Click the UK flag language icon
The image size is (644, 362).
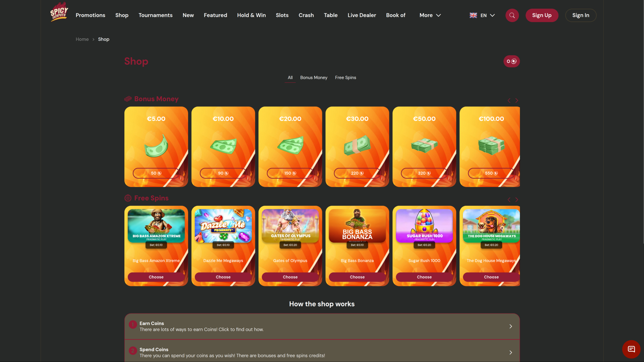[473, 15]
